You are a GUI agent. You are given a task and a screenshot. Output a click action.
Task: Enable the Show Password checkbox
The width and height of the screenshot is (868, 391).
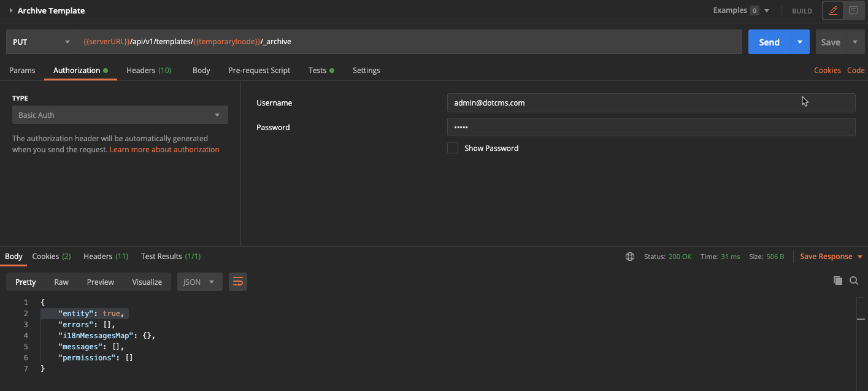(452, 147)
